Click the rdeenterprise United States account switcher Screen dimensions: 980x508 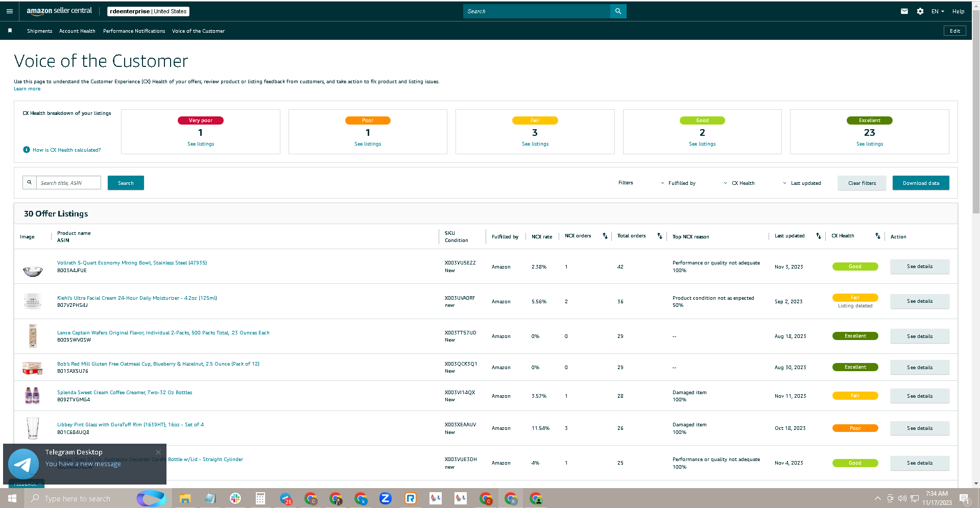[x=148, y=11]
